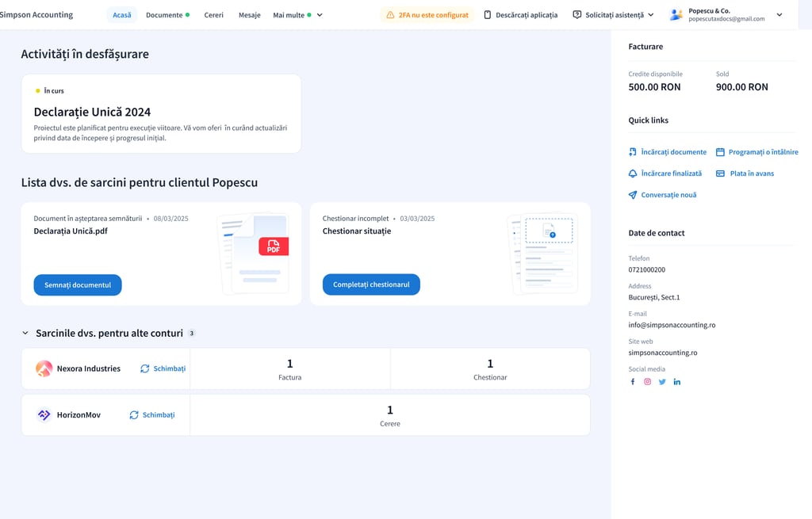Click the Nexora Industries logo icon
Image resolution: width=812 pixels, height=519 pixels.
pyautogui.click(x=44, y=368)
